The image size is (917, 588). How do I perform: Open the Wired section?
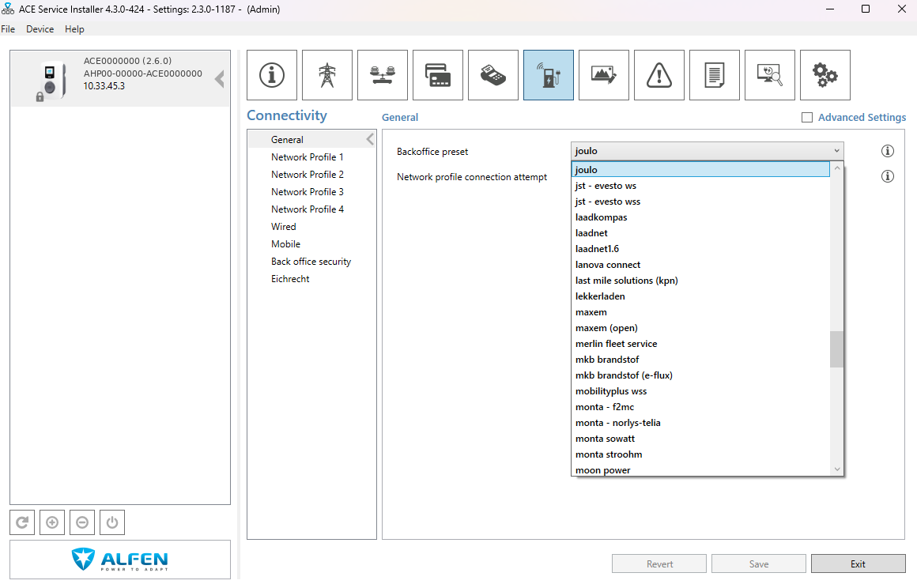tap(284, 227)
